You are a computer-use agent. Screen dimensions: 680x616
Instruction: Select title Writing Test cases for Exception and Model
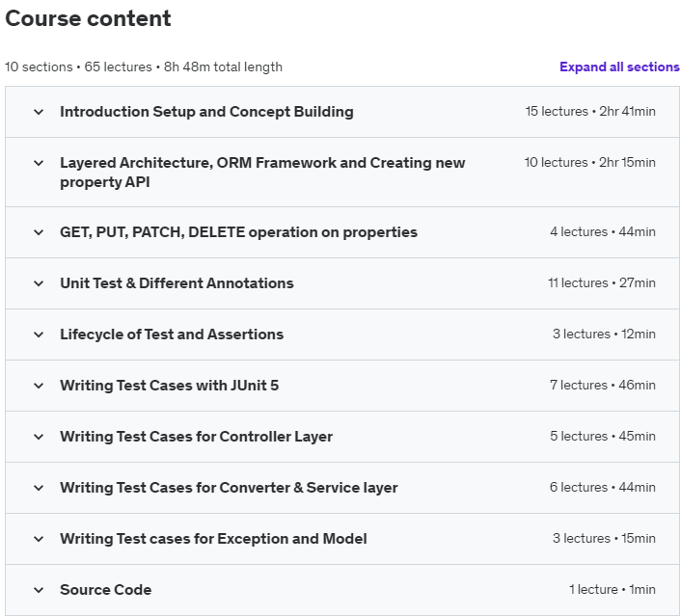213,539
